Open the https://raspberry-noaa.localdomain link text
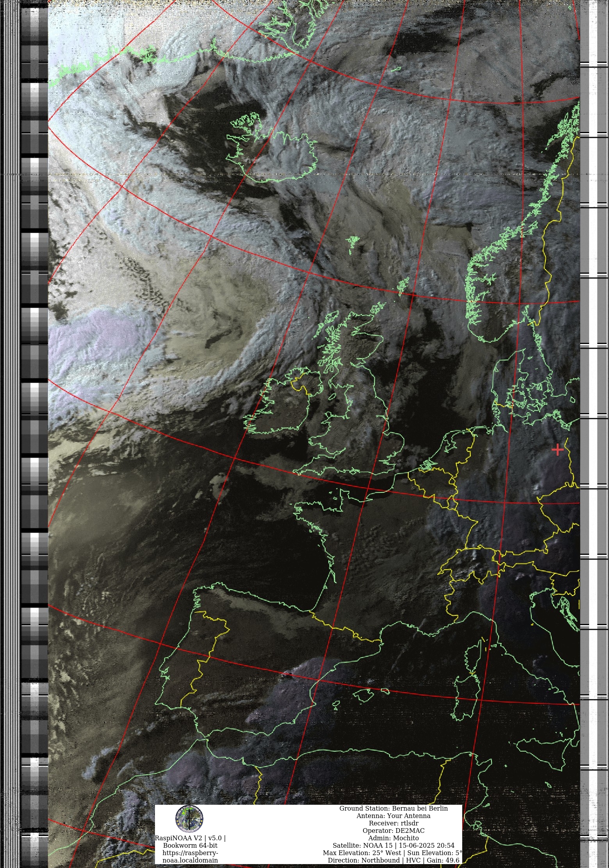This screenshot has width=609, height=868. (190, 856)
